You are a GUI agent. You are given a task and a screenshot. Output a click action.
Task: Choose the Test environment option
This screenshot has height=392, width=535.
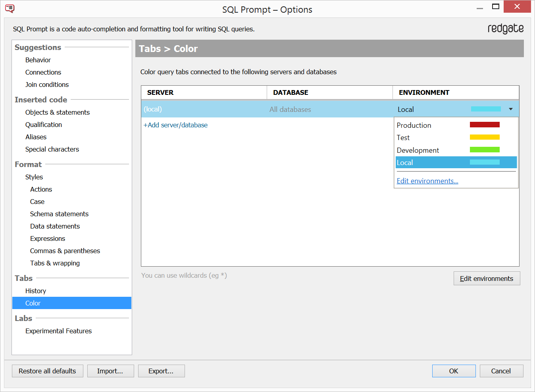[x=403, y=138]
